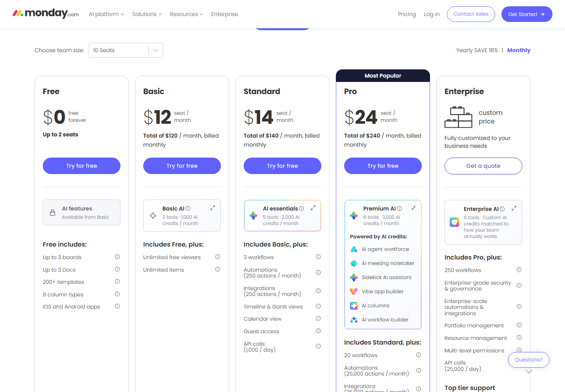Click the Enterprise AI shield icon
This screenshot has width=565, height=392.
tap(454, 222)
